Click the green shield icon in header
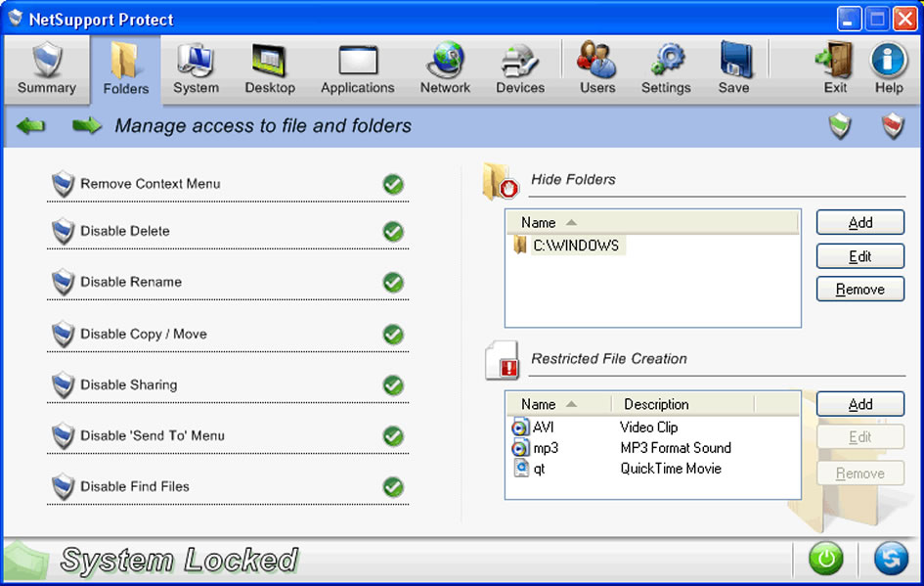924x586 pixels. coord(840,126)
